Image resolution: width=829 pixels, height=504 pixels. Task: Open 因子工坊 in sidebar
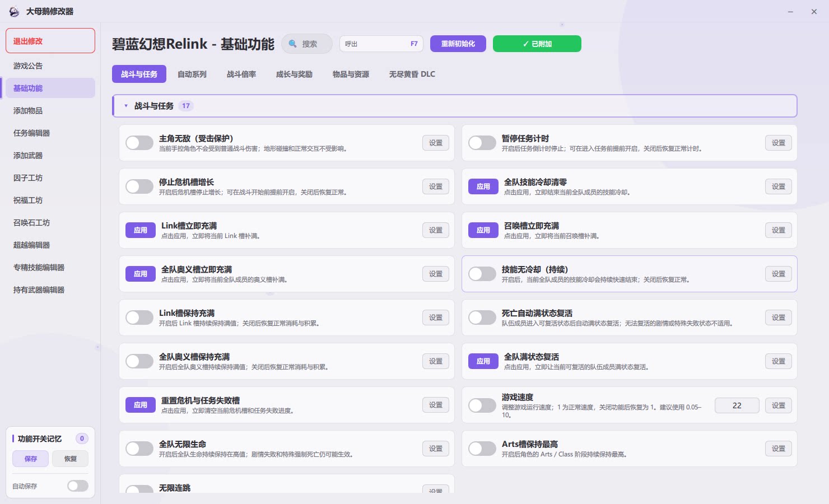tap(50, 178)
